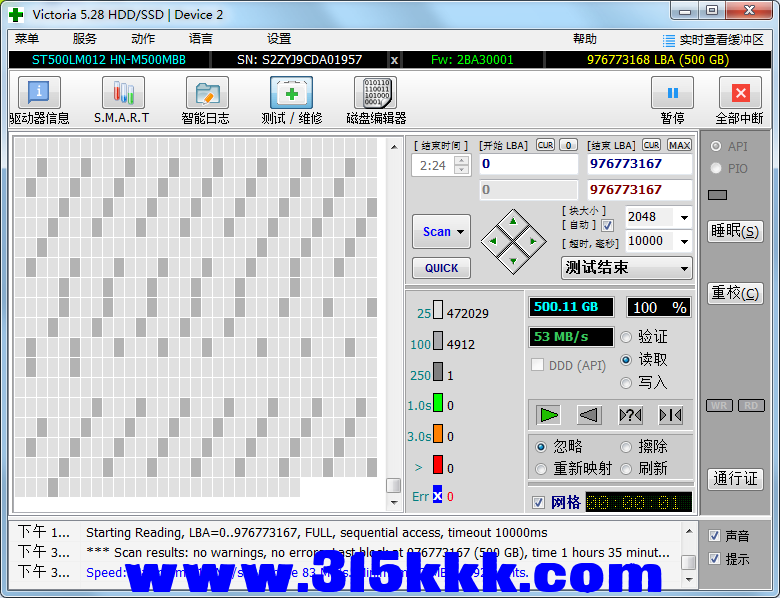This screenshot has width=780, height=598.
Task: Open the 服务 menu
Action: tap(85, 39)
